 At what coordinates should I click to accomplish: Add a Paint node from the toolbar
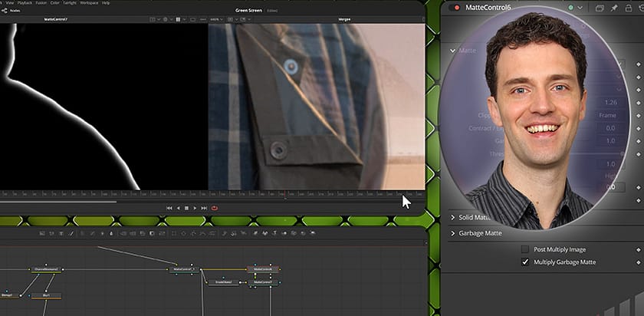71,233
